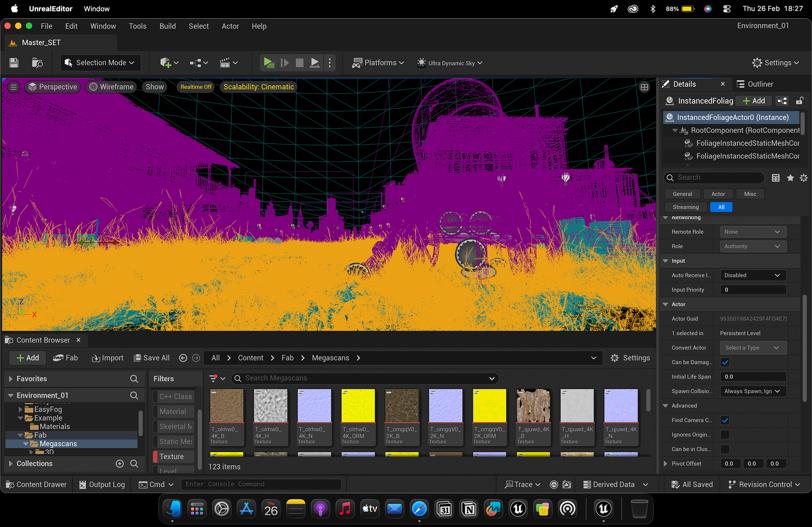This screenshot has width=812, height=527.
Task: Open the quick add actor icon menu
Action: pos(169,63)
